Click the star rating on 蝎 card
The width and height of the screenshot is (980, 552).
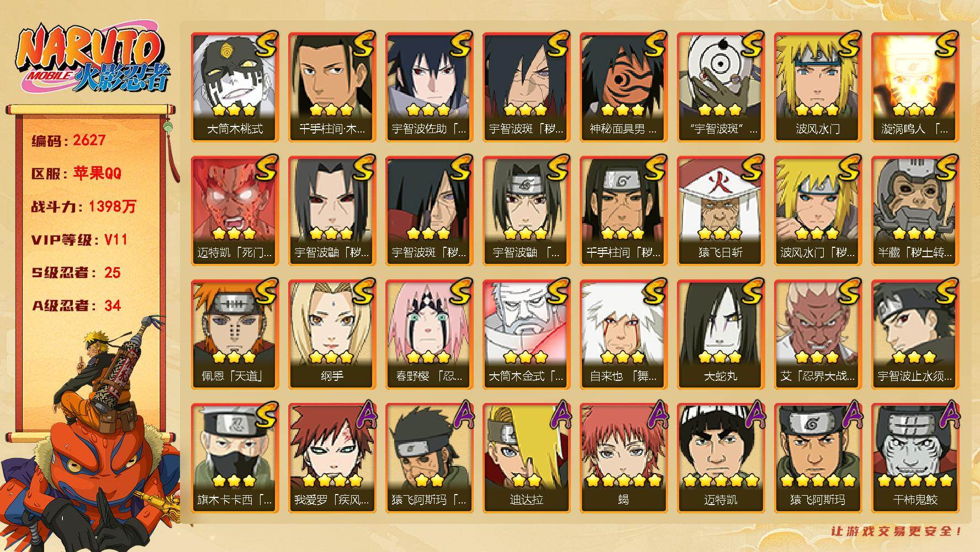click(623, 480)
